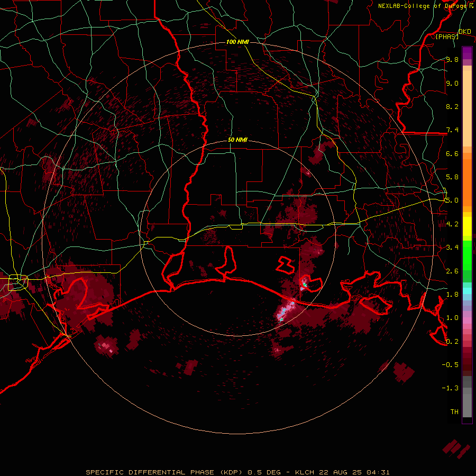Click the 2.6 scale value

(452, 271)
